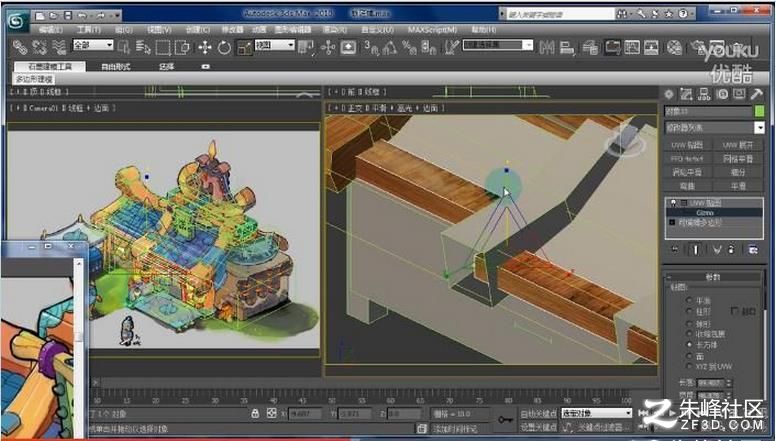776x441 pixels.
Task: Open the selection filter 全部 dropdown
Action: 93,45
